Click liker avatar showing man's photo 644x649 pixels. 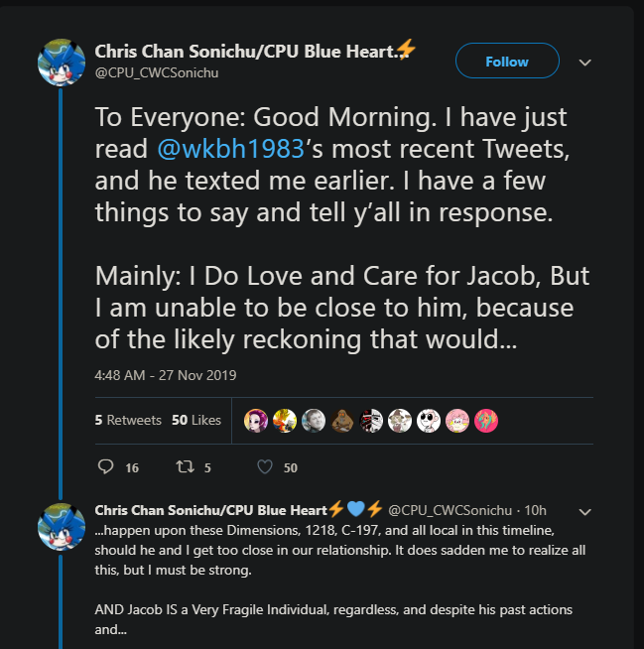click(x=314, y=421)
